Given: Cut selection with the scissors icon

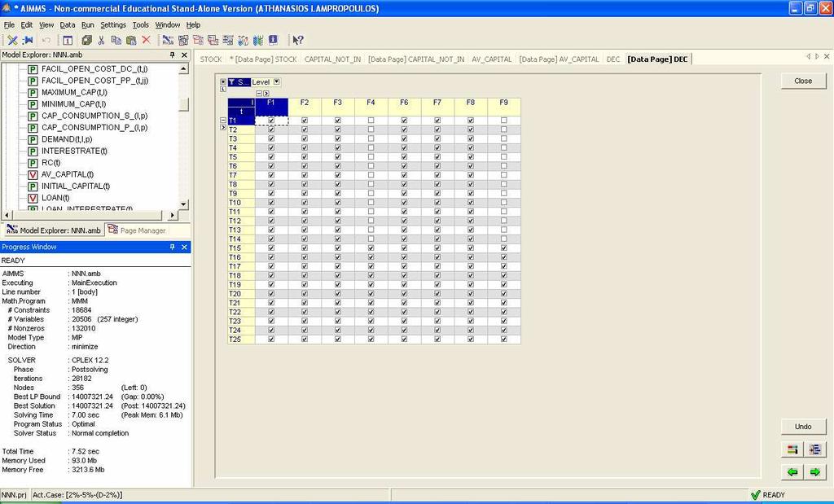Looking at the screenshot, I should coord(101,40).
